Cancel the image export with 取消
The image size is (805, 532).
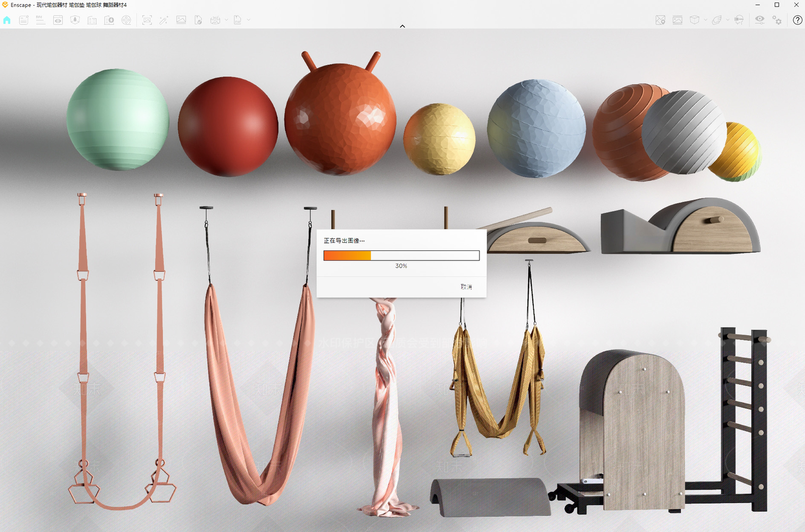(466, 287)
